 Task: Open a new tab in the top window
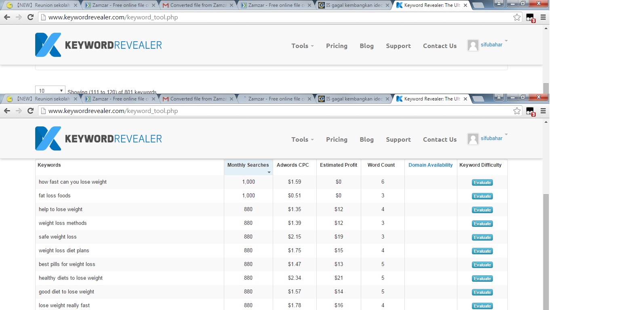(x=478, y=5)
